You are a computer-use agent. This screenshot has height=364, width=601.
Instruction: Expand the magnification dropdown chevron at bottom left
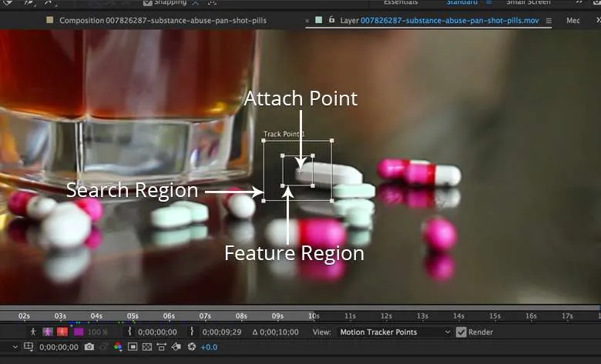pos(15,348)
